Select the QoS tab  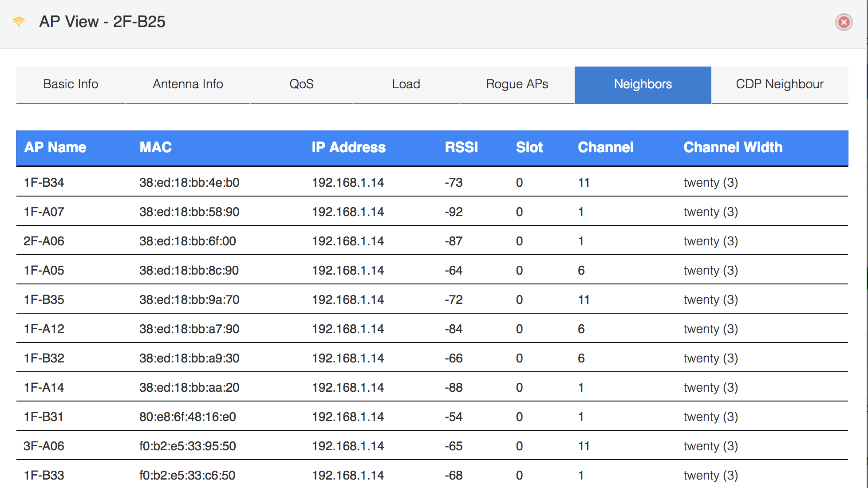pyautogui.click(x=301, y=84)
